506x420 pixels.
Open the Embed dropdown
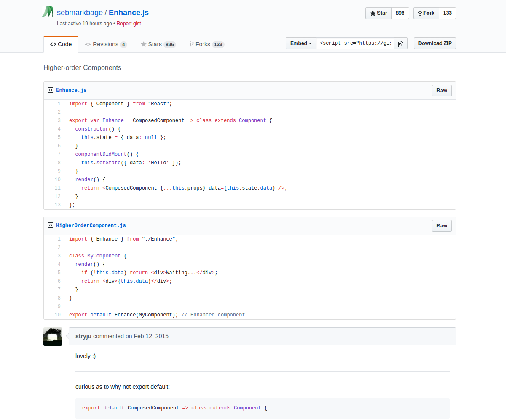point(301,43)
